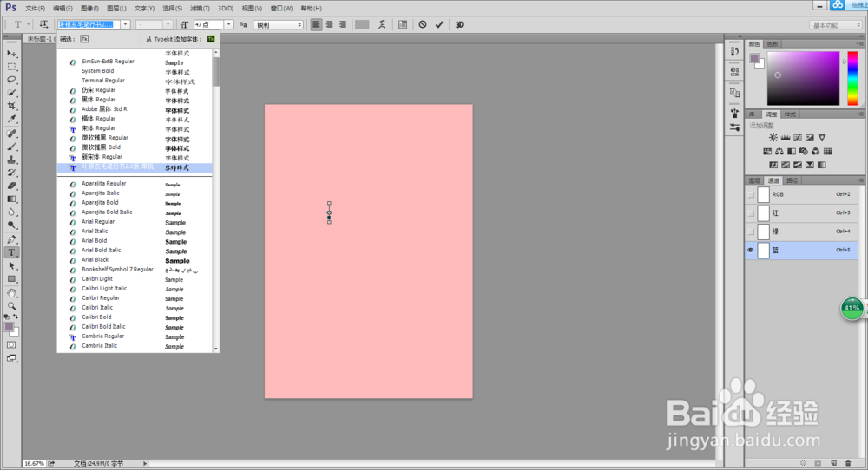
Task: Convert text to 3D
Action: point(459,24)
